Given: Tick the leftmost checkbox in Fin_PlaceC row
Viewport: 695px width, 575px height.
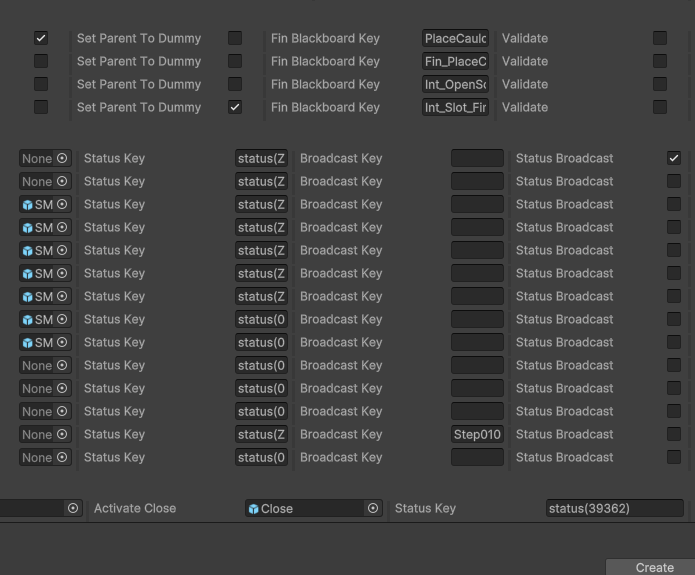Looking at the screenshot, I should [41, 61].
